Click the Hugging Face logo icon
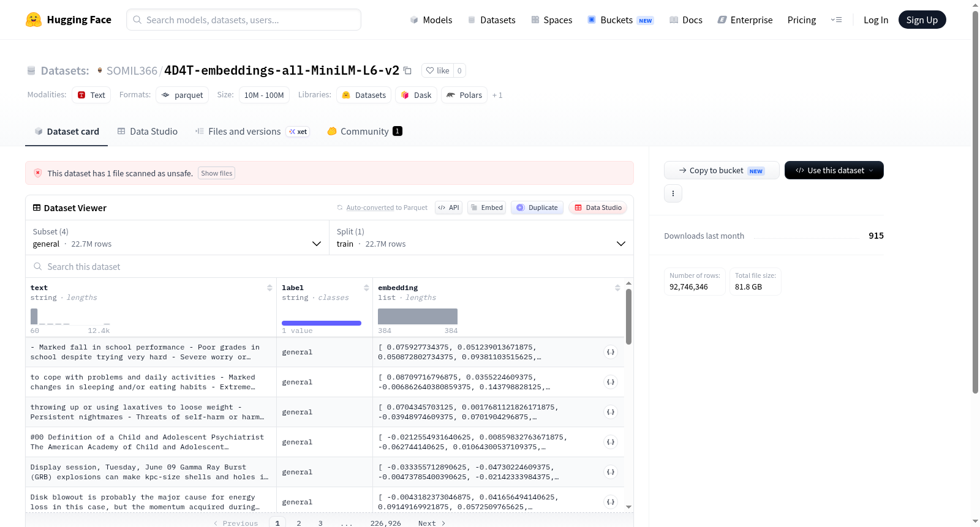Image resolution: width=980 pixels, height=527 pixels. point(34,20)
